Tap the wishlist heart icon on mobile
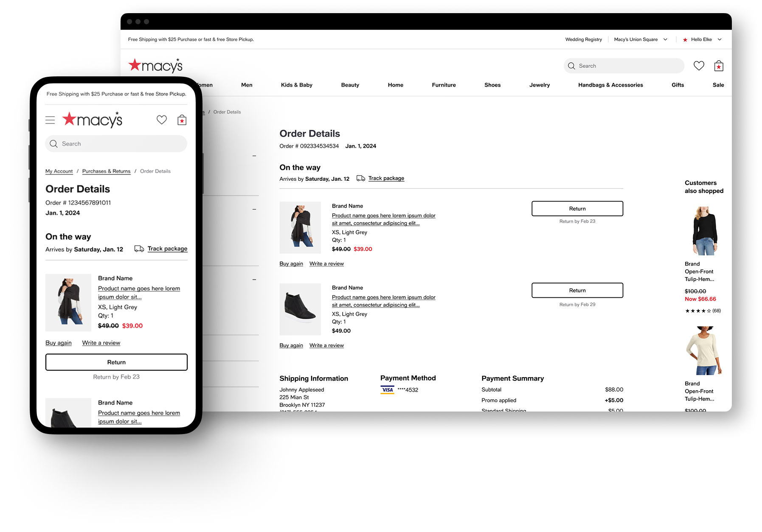 click(162, 120)
